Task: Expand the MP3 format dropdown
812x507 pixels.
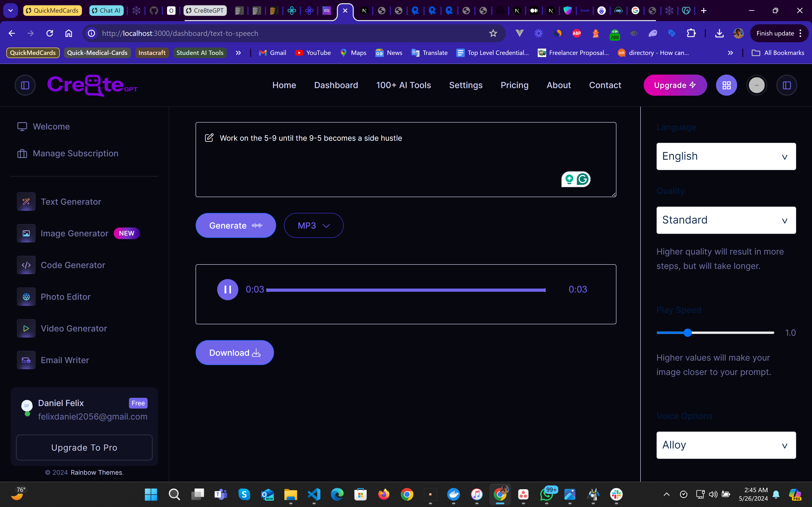Action: pos(313,226)
